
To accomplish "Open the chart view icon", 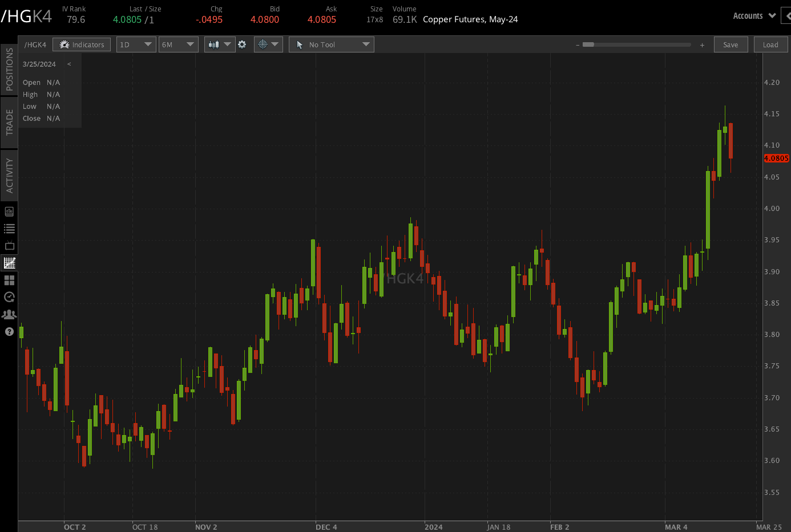I will pyautogui.click(x=9, y=263).
